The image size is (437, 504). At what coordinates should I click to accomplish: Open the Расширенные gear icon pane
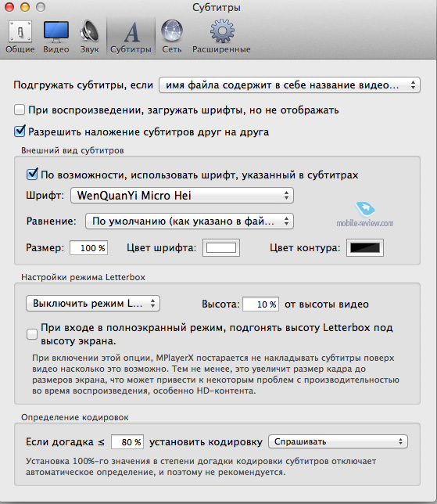tap(221, 37)
